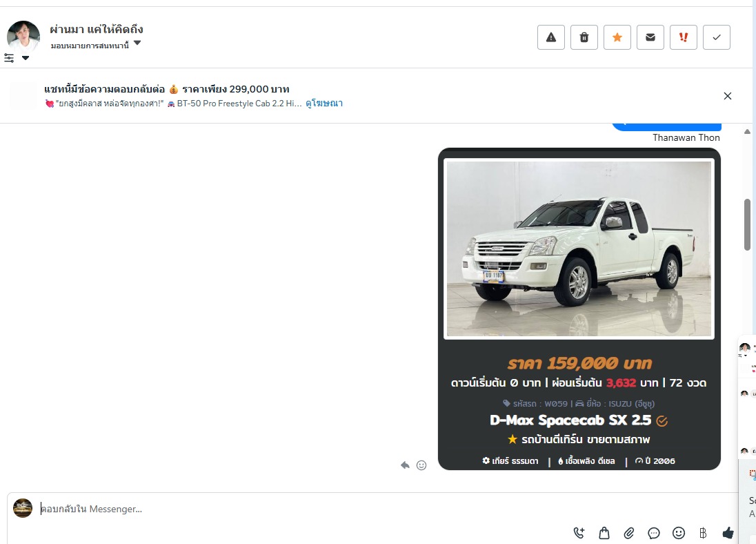Reply to the car message with arrow icon
756x544 pixels.
405,465
